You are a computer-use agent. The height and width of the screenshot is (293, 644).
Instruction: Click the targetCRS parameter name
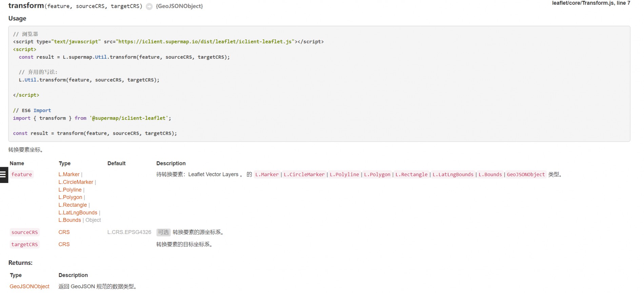(x=25, y=244)
